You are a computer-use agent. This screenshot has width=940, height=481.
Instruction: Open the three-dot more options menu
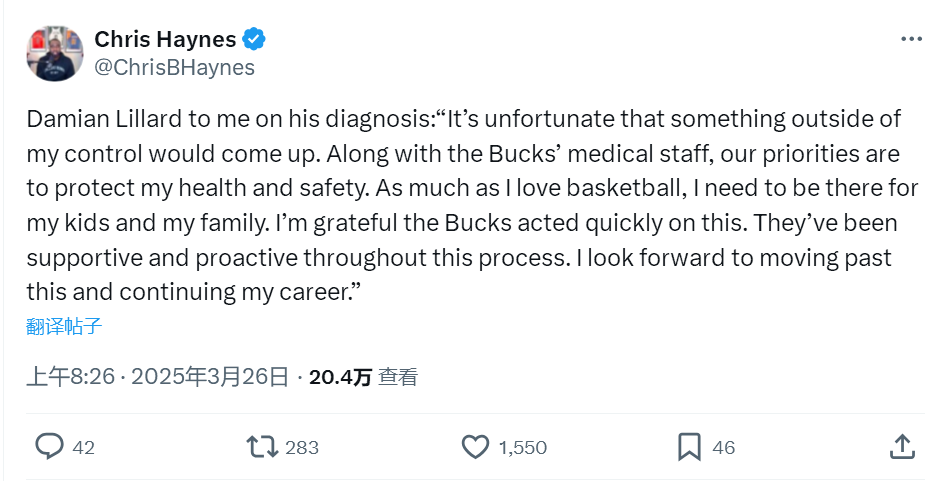[x=911, y=39]
